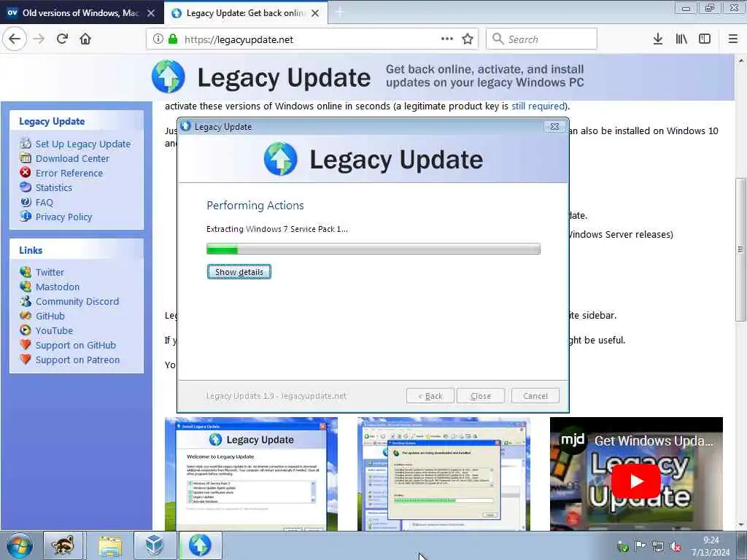
Task: Open the browser library icon
Action: tap(681, 39)
